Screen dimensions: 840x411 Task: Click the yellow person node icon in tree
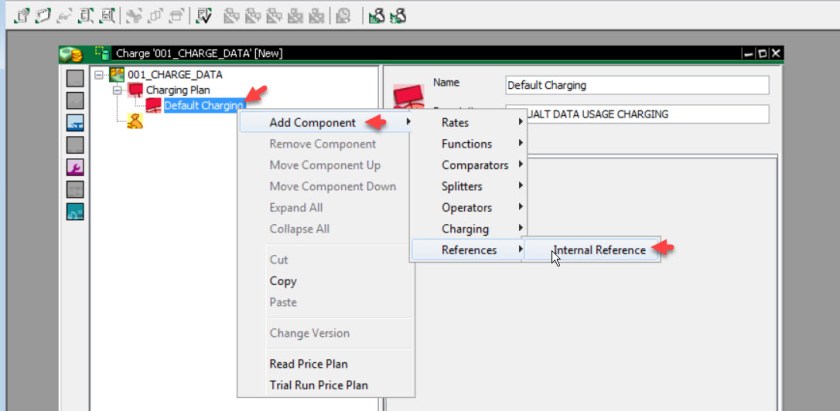coord(134,122)
